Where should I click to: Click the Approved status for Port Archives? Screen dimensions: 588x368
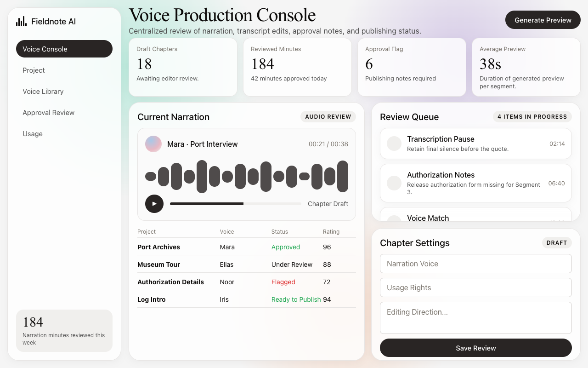coord(286,247)
